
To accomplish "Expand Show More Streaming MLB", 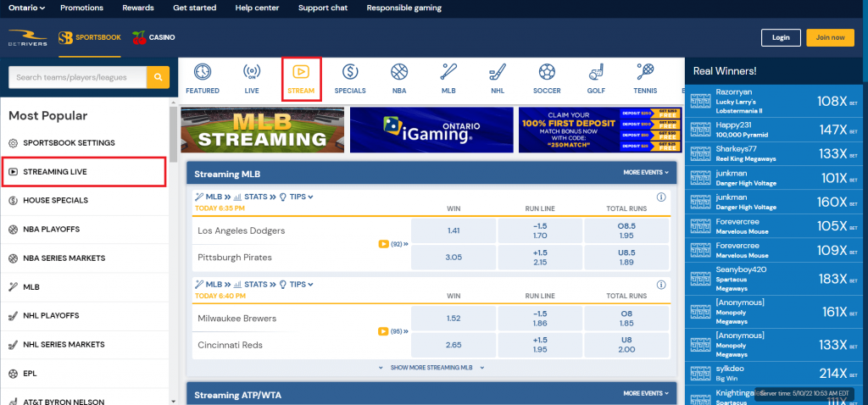I will (431, 368).
